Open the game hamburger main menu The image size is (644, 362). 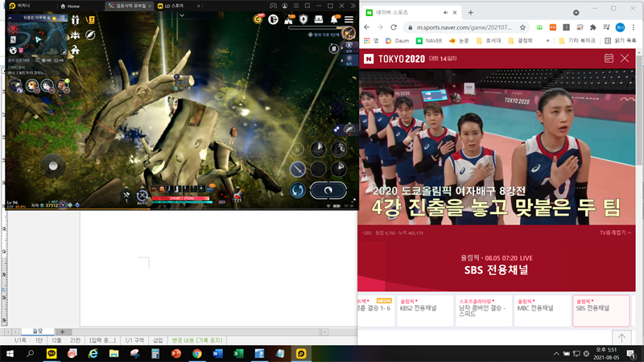click(349, 19)
